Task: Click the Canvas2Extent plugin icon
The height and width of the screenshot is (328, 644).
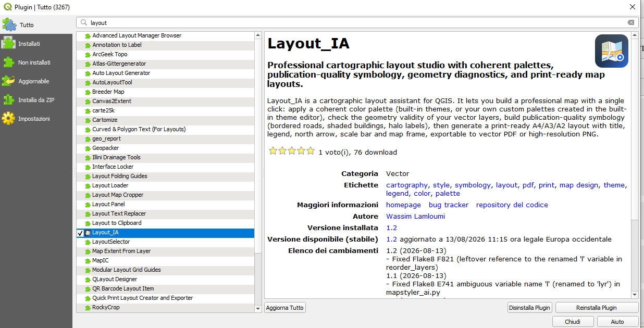Action: (88, 102)
